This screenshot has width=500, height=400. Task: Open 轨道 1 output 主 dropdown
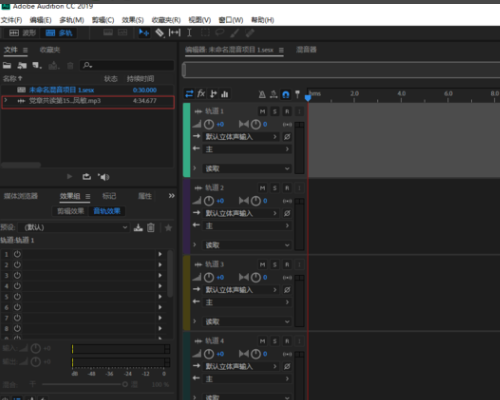click(247, 149)
